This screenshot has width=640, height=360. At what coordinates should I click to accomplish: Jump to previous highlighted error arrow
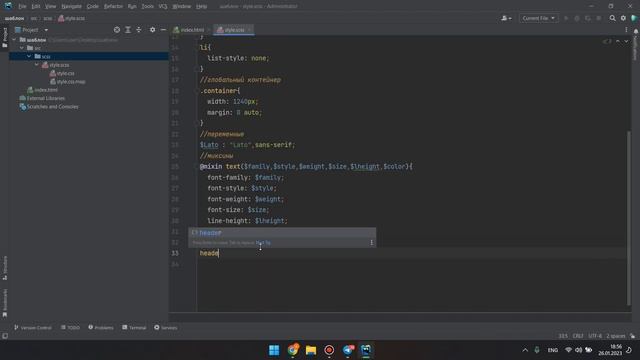click(x=618, y=41)
